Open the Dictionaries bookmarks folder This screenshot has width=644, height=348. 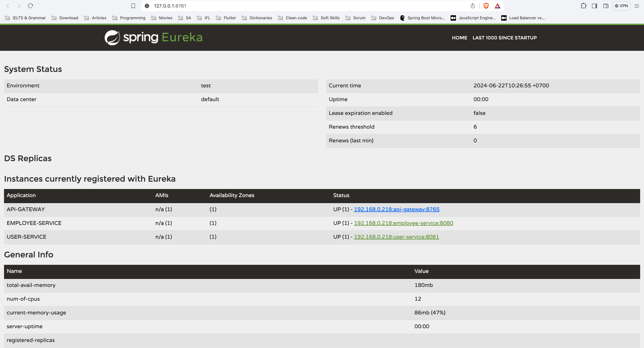[257, 18]
